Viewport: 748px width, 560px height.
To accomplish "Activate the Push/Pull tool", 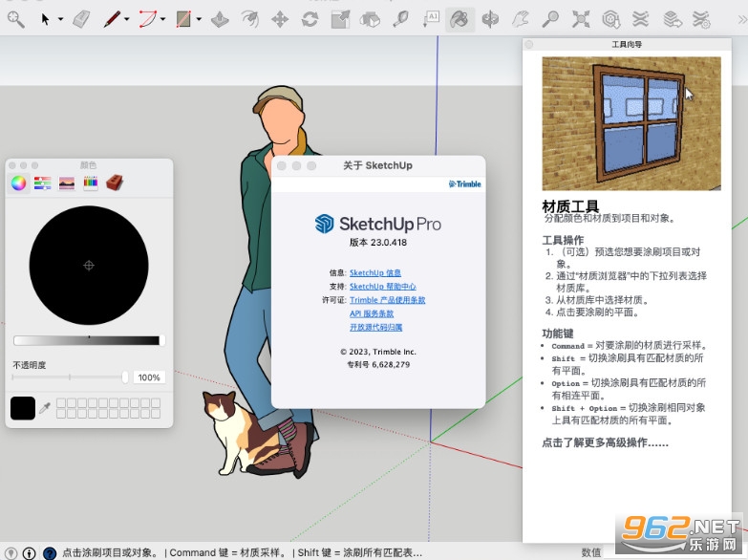I will click(x=220, y=19).
